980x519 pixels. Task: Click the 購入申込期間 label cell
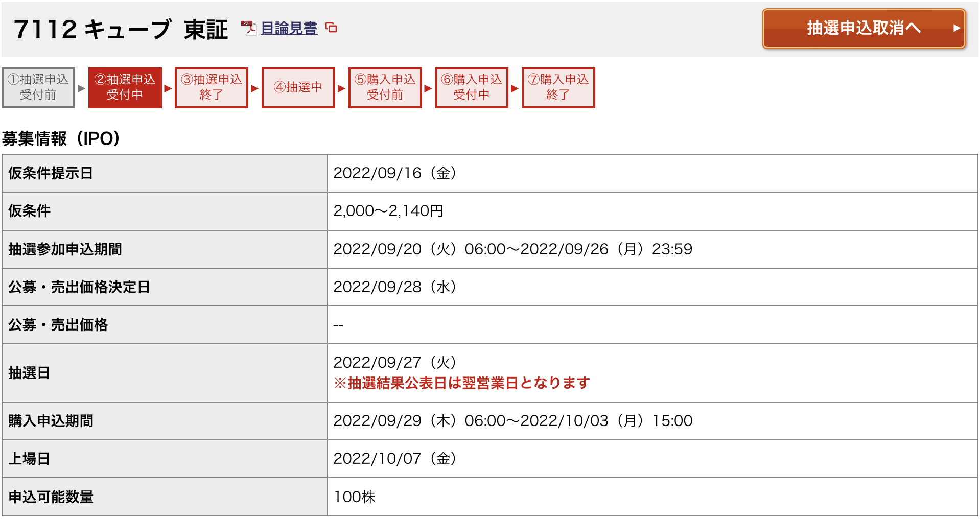[165, 421]
